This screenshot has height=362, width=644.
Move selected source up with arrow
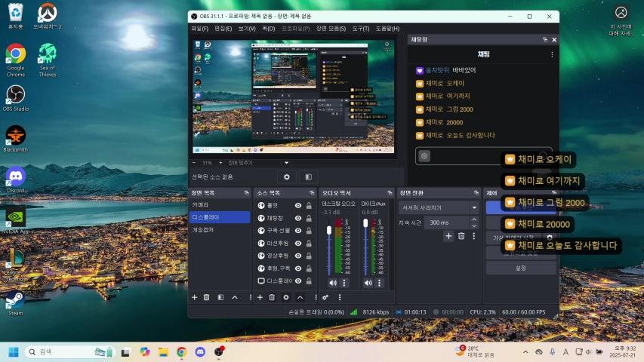300,297
